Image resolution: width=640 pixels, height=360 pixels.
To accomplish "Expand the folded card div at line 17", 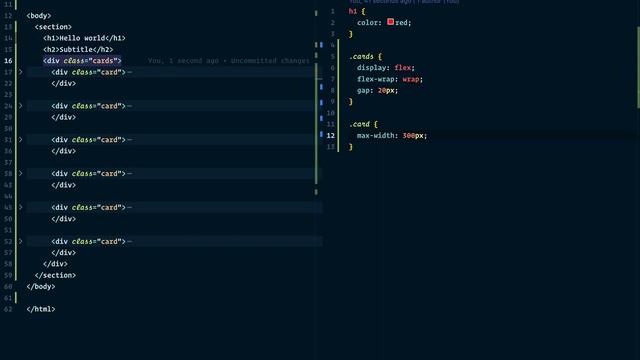I will click(x=20, y=72).
